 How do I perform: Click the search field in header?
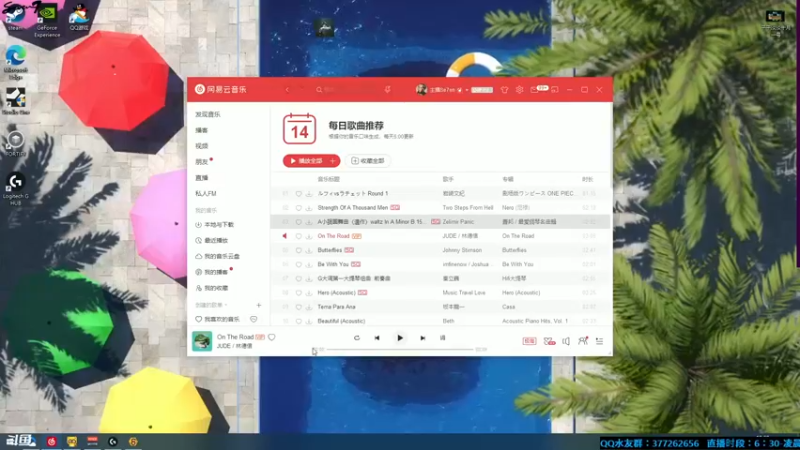(349, 90)
